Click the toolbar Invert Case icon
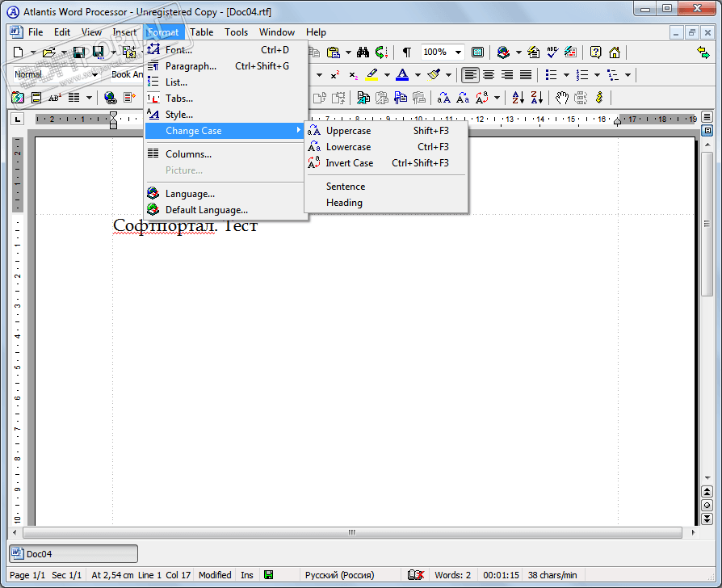Image resolution: width=722 pixels, height=588 pixels. [x=481, y=98]
